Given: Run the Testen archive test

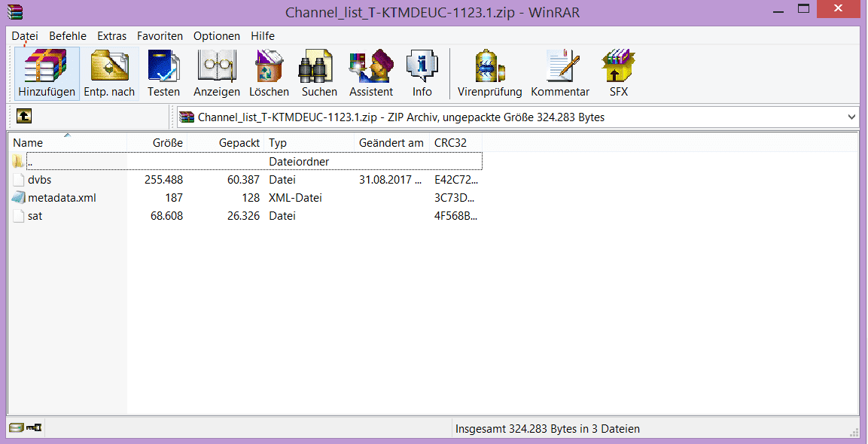Looking at the screenshot, I should click(163, 73).
